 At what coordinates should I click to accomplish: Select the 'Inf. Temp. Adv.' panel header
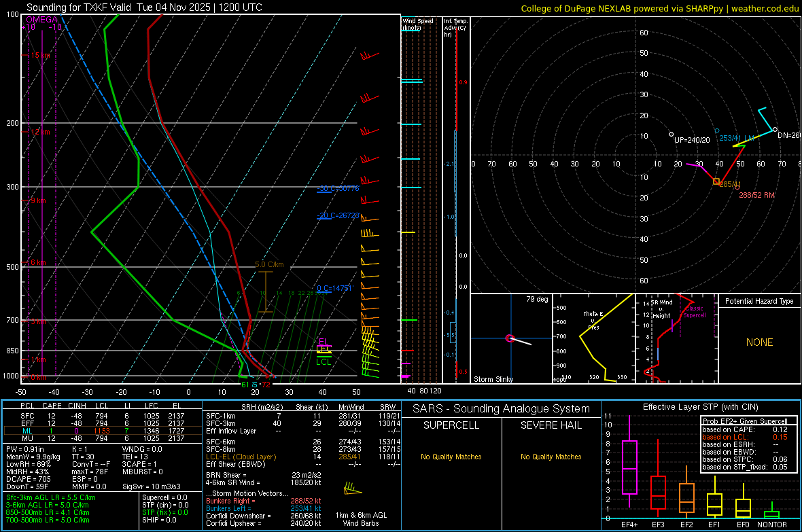pyautogui.click(x=455, y=28)
